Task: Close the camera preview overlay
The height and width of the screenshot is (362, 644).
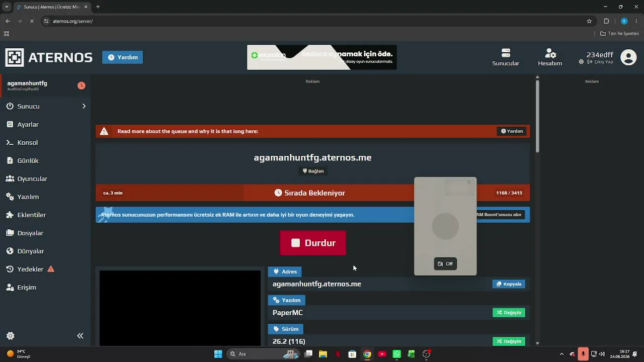Action: (x=469, y=182)
